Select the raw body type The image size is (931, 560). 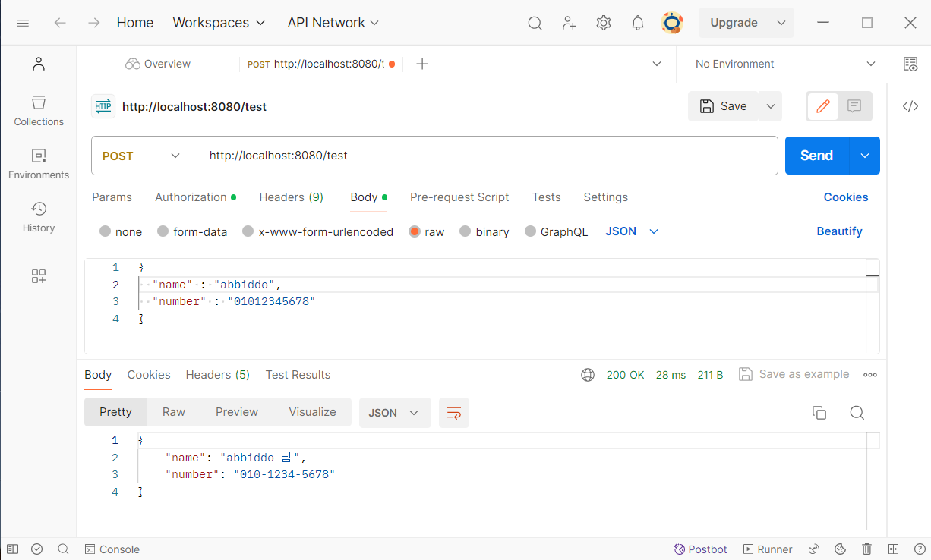tap(415, 231)
